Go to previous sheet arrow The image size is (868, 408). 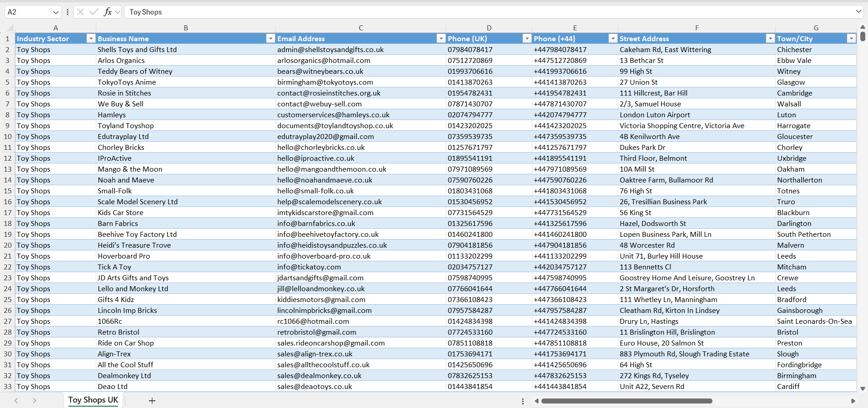click(16, 400)
